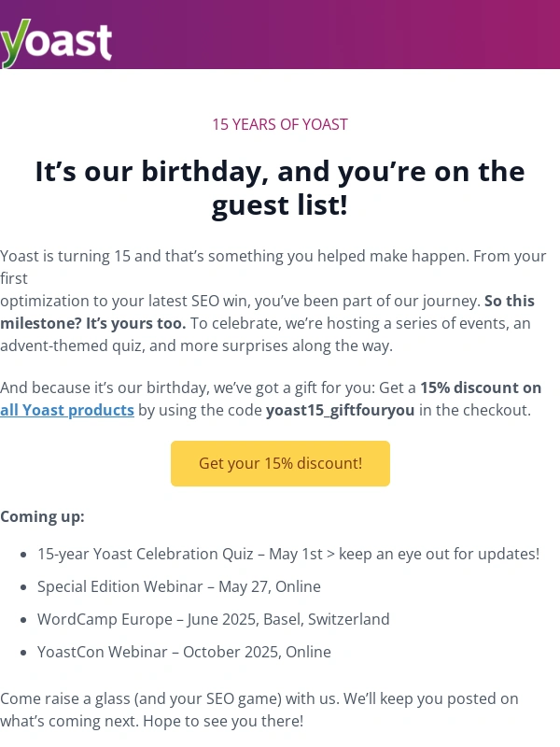
Task: Click the bullet before YoastCon Webinar
Action: point(22,653)
